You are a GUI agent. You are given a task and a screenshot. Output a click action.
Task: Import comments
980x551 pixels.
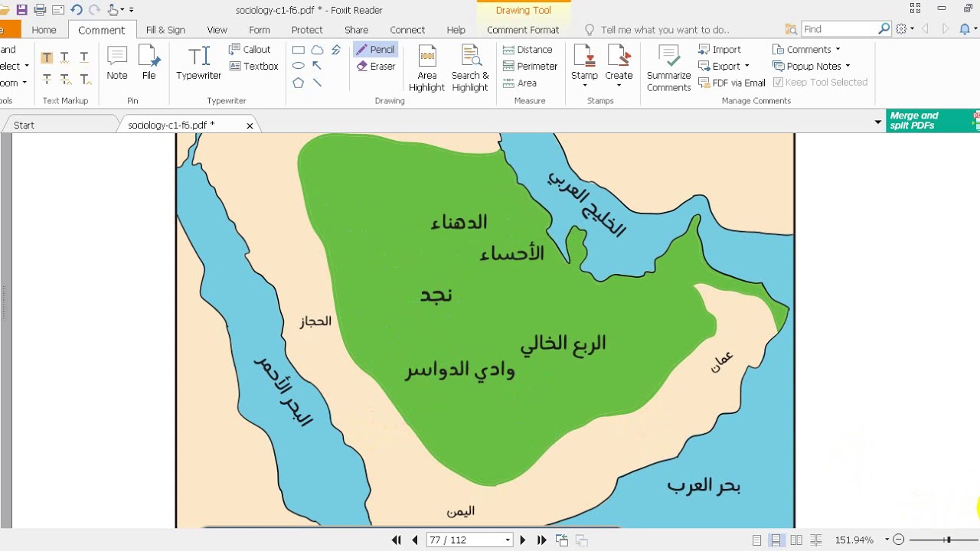pyautogui.click(x=720, y=50)
